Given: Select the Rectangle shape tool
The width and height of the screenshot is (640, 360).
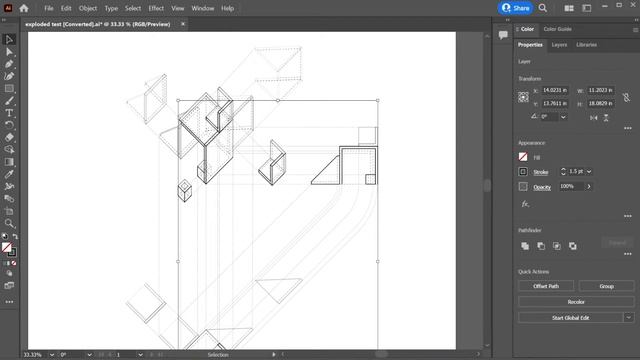Looking at the screenshot, I should 9,89.
